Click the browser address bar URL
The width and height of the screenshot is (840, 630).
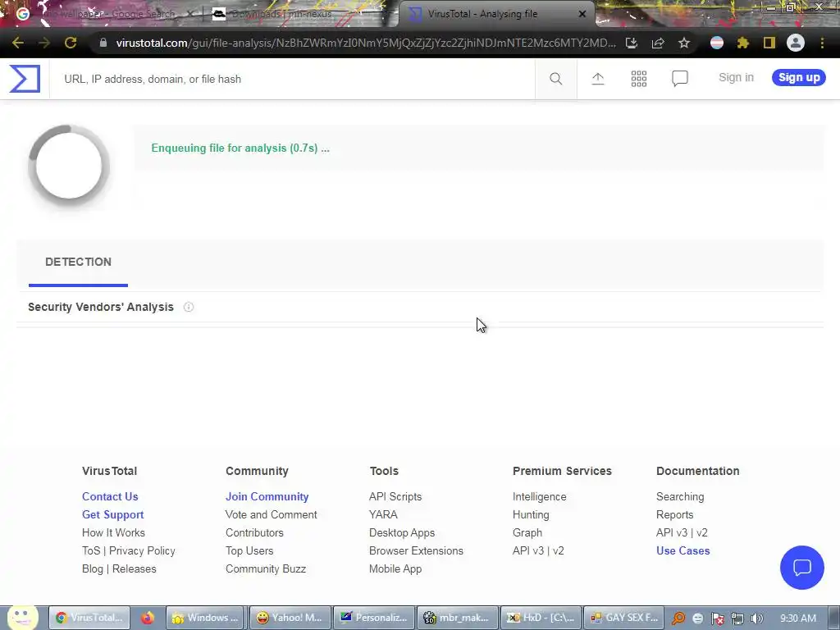366,43
